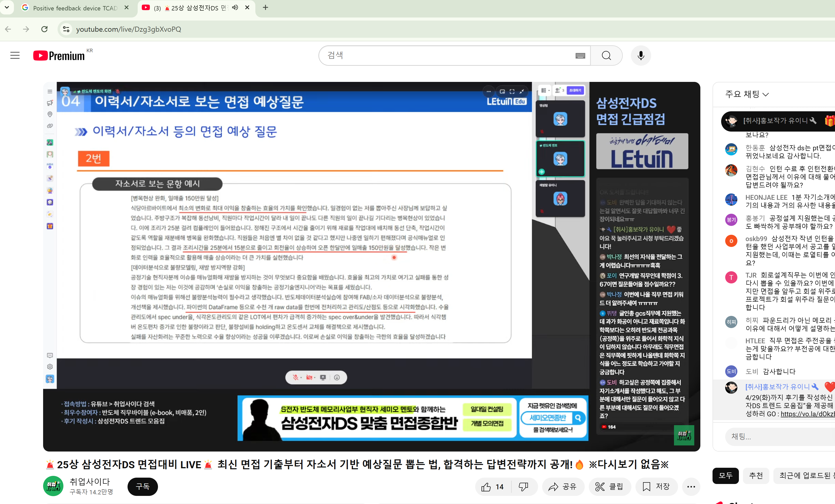Screen dimensions: 835x504
Task: Click the virtual keyboard icon in search box
Action: [580, 56]
